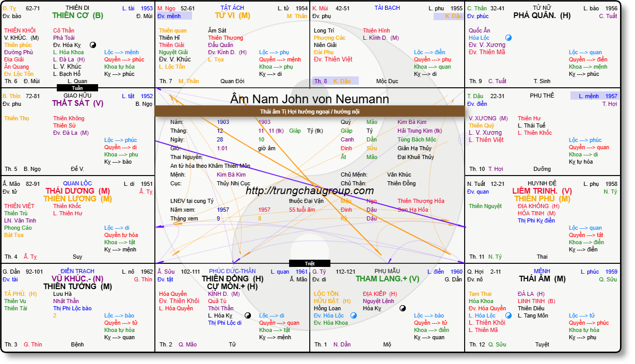Click highlighted Th. 8 K. Dậu label
Image resolution: width=635 pixels, height=364 pixels.
click(x=336, y=81)
